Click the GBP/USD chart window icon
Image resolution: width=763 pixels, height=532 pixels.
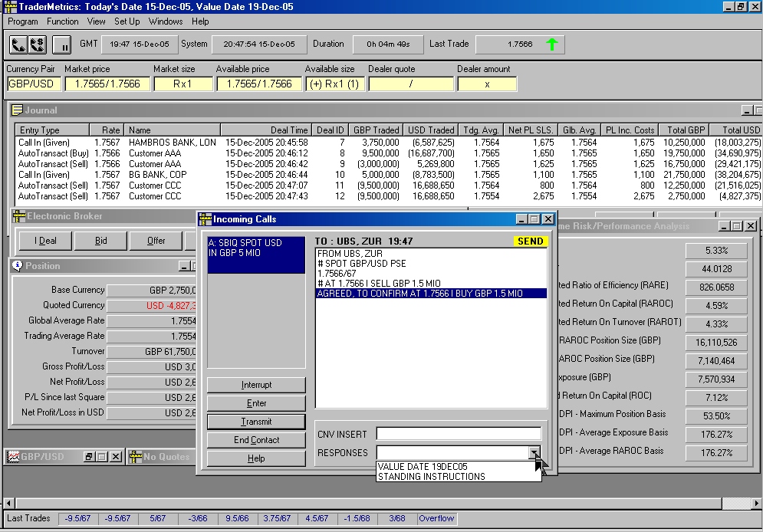12,457
